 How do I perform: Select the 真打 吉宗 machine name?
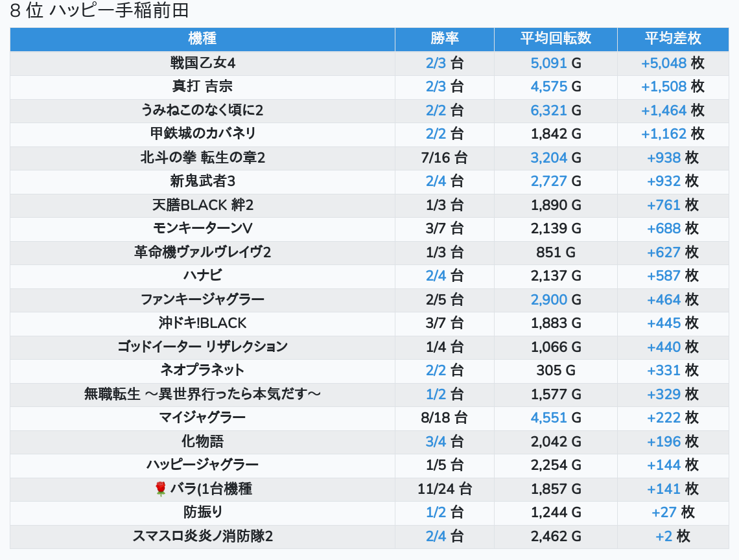pos(202,86)
